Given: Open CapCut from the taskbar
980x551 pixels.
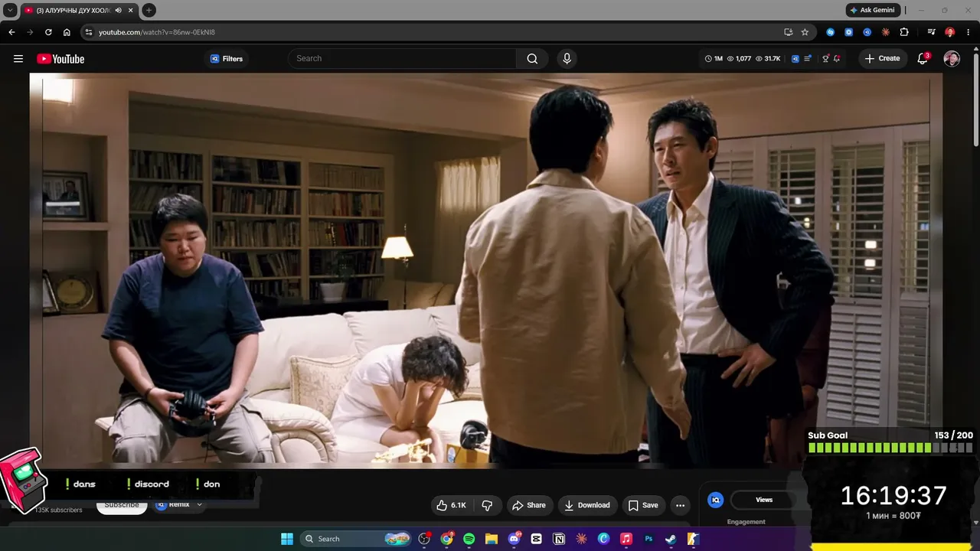Looking at the screenshot, I should (537, 539).
